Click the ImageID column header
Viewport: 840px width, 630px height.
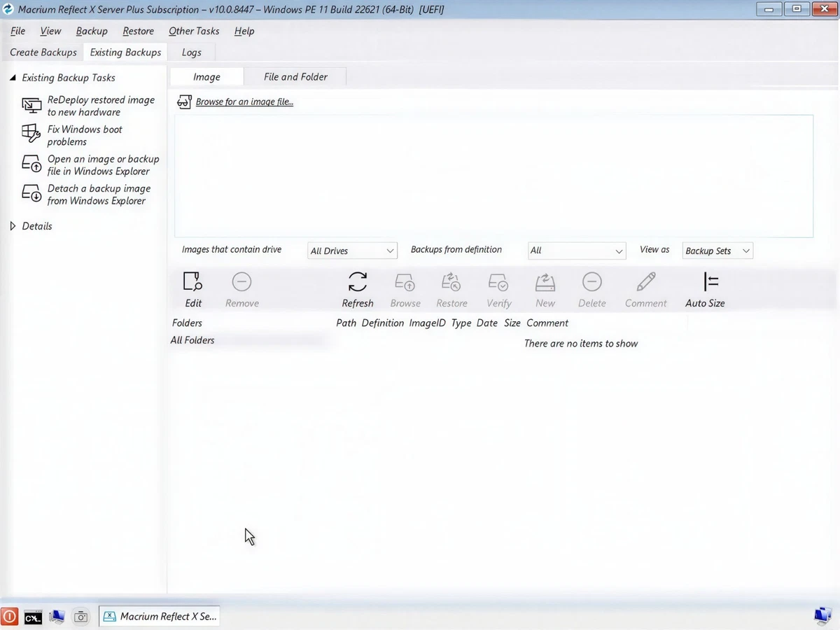(x=427, y=323)
